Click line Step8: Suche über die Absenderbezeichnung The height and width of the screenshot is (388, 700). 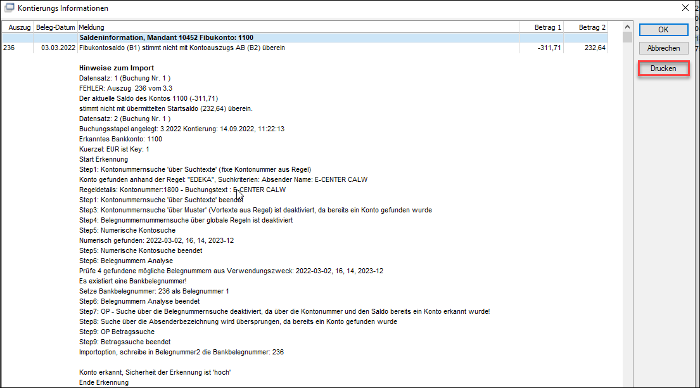[x=238, y=321]
